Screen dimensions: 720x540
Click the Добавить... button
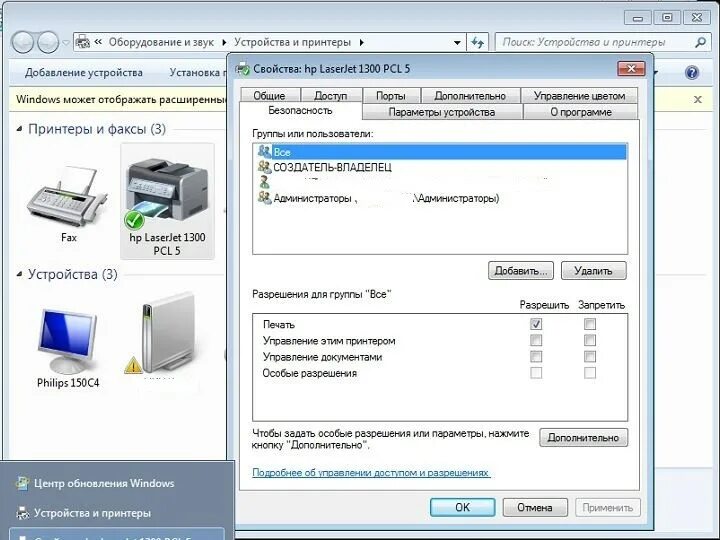[521, 271]
